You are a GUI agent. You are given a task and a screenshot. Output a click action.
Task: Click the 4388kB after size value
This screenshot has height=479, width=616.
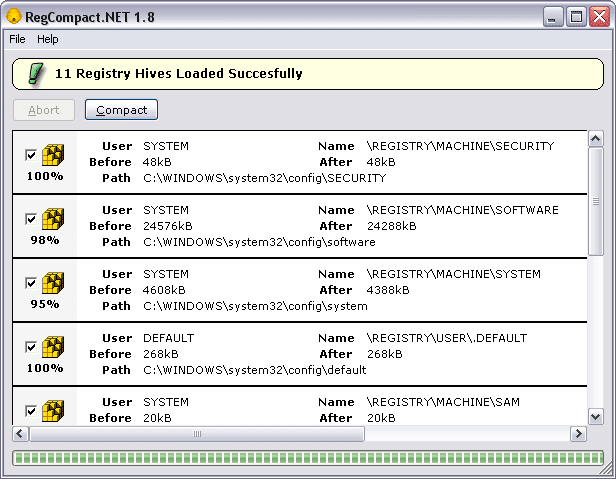click(388, 290)
